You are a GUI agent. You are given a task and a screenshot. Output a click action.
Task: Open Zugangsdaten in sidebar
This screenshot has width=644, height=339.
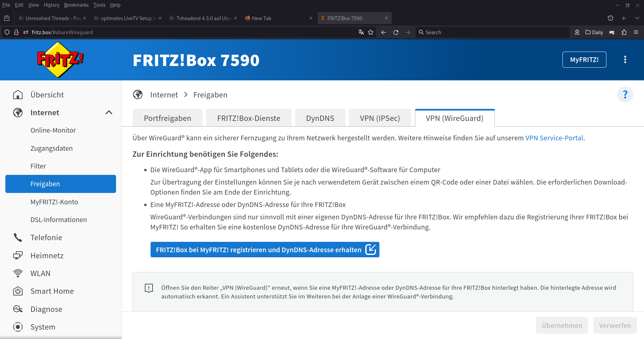tap(61, 148)
